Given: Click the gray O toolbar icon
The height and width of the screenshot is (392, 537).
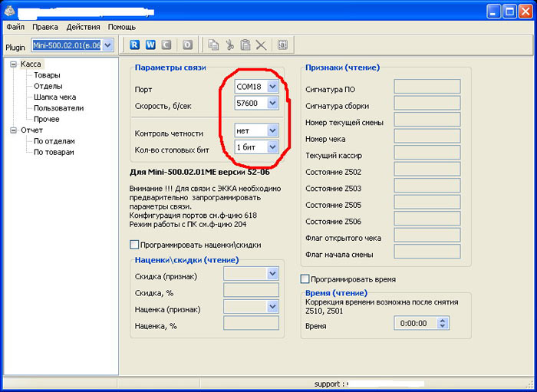Looking at the screenshot, I should pos(187,45).
